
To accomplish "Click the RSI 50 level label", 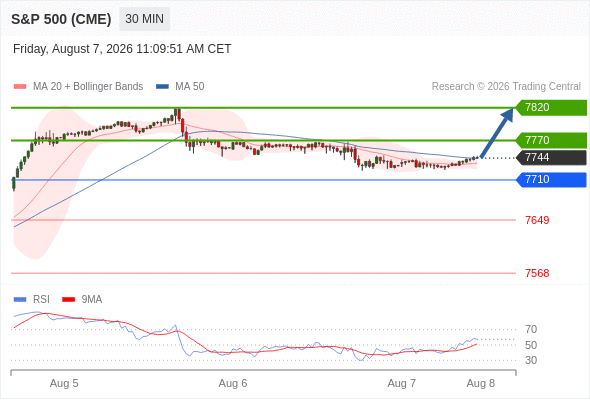I will tap(531, 345).
